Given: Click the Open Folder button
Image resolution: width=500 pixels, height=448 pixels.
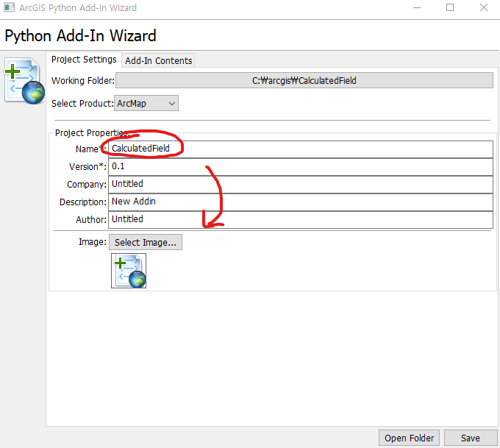Looking at the screenshot, I should point(409,438).
